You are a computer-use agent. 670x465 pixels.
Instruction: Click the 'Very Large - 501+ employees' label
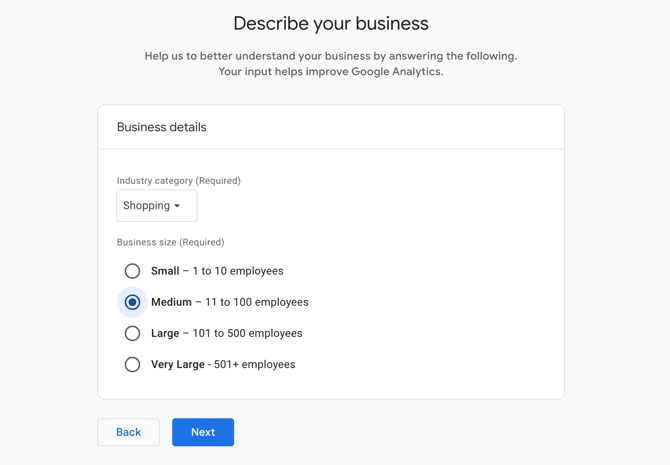point(223,365)
